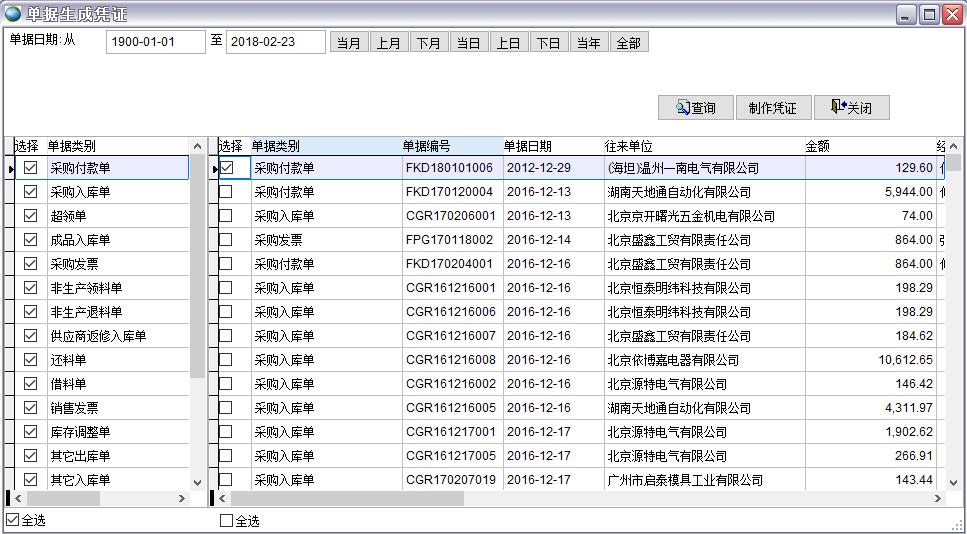Click the 关闭 exit door button
The image size is (967, 534).
pos(851,108)
